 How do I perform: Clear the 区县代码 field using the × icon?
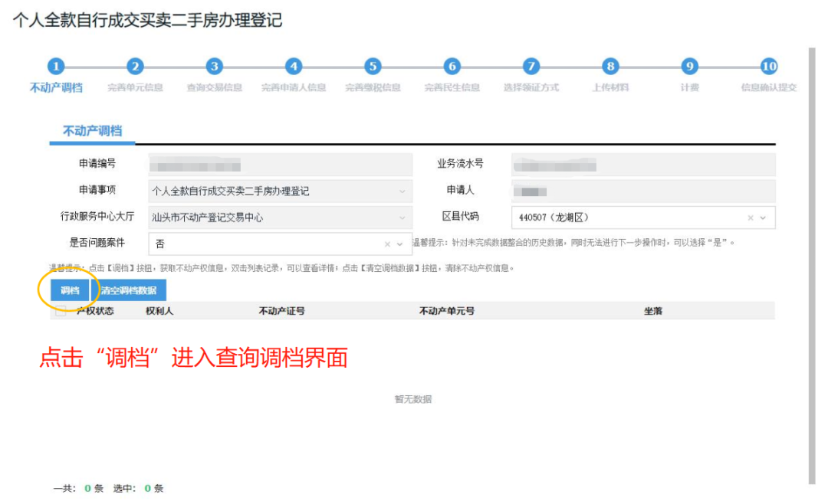[x=750, y=218]
